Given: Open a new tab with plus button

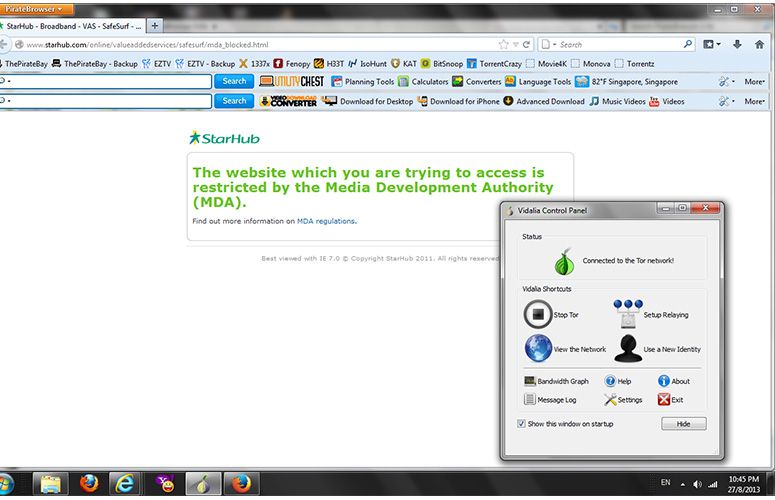Looking at the screenshot, I should (x=155, y=26).
